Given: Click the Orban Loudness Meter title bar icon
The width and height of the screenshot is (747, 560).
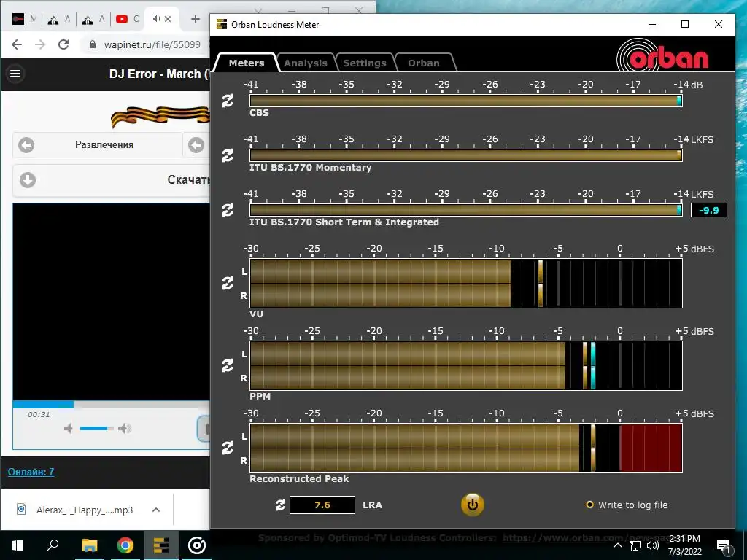Looking at the screenshot, I should [x=222, y=24].
